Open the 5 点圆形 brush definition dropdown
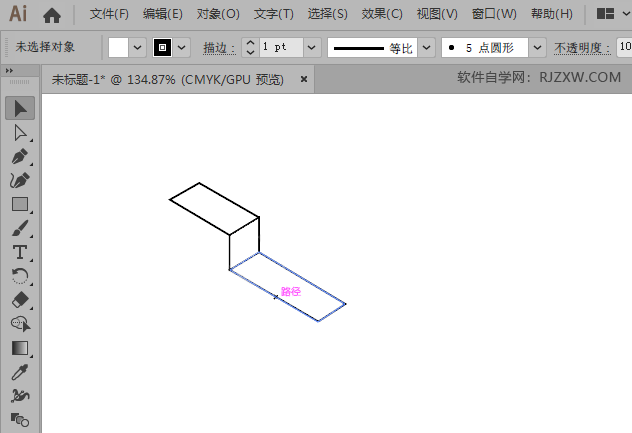 537,48
